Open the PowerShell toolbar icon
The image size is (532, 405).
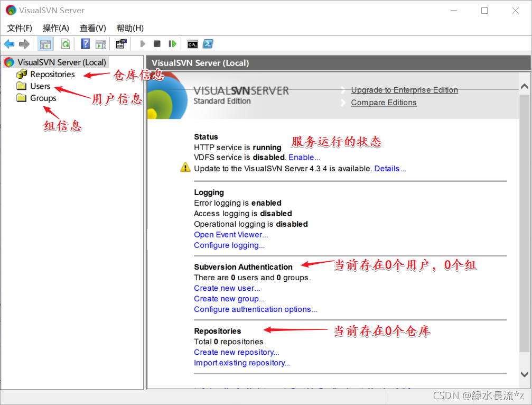(208, 44)
